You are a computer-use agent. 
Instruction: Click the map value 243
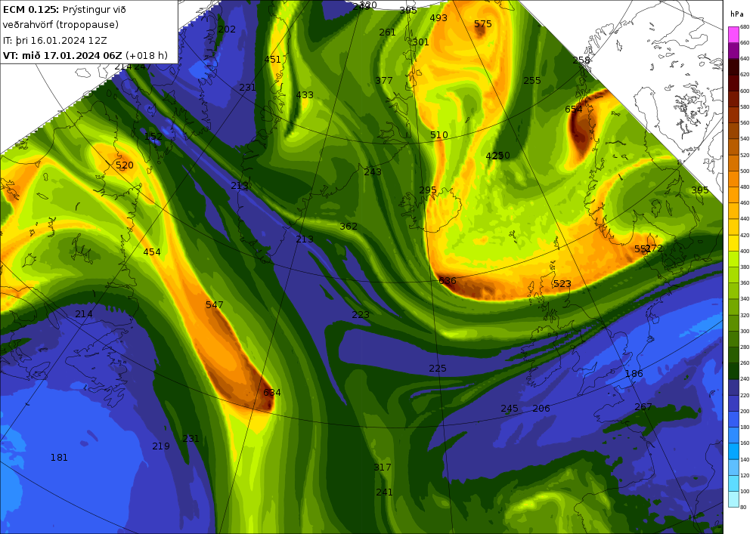(x=373, y=172)
